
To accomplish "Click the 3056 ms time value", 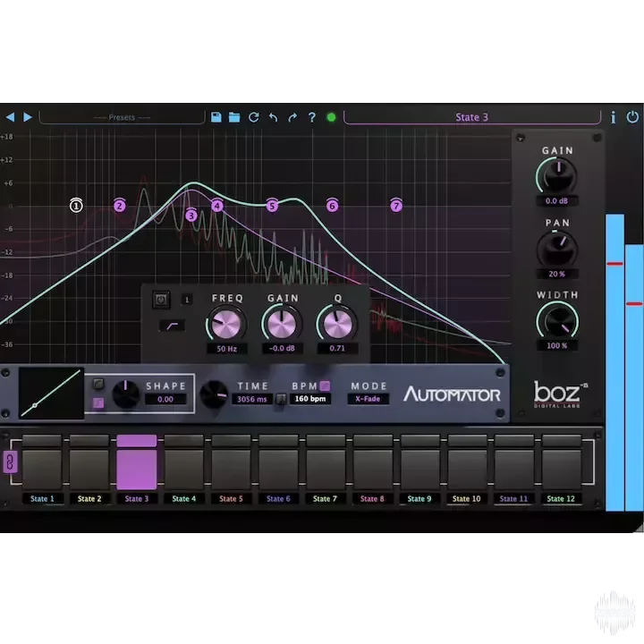I will (x=251, y=399).
